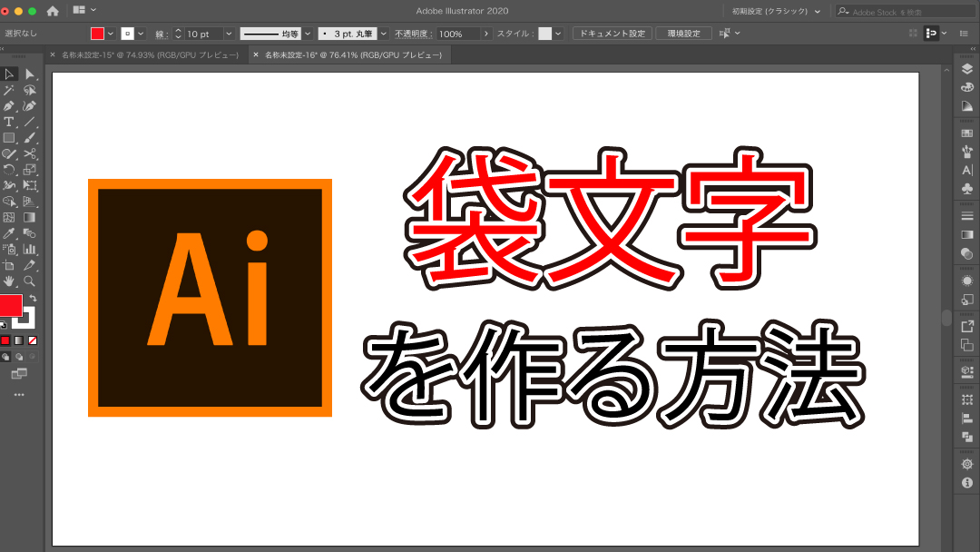Open the Symbols panel (club icon)
The image size is (980, 552).
coord(967,188)
